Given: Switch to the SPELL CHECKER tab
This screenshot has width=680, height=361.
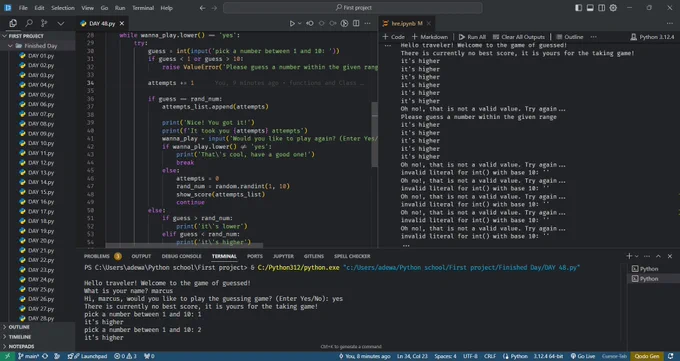Looking at the screenshot, I should click(352, 256).
